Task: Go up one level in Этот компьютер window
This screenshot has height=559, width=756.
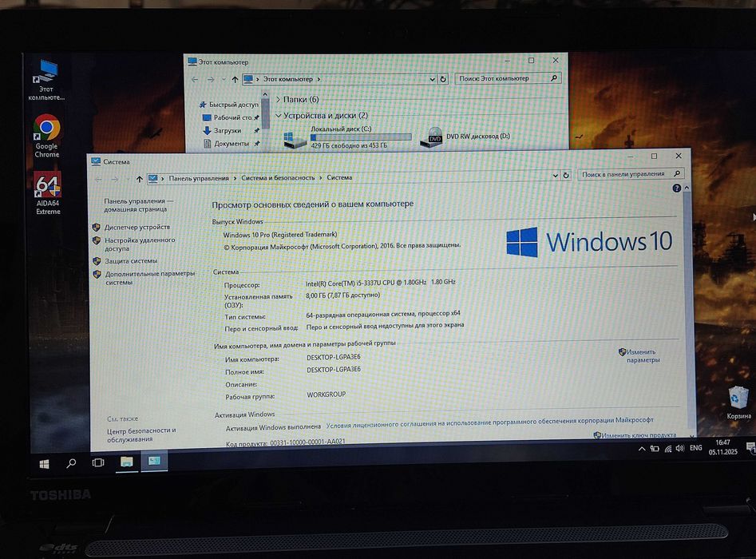Action: (235, 80)
